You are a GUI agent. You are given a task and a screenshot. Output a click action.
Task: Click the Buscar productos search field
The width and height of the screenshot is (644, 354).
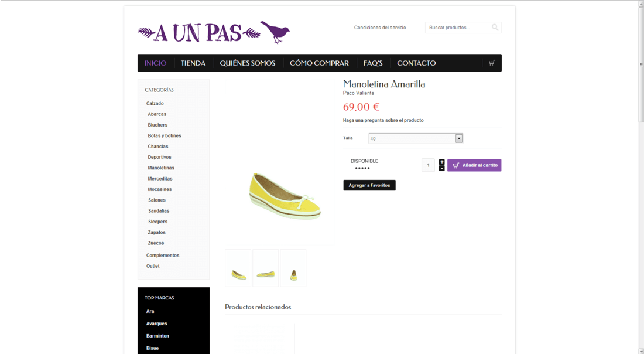point(458,28)
